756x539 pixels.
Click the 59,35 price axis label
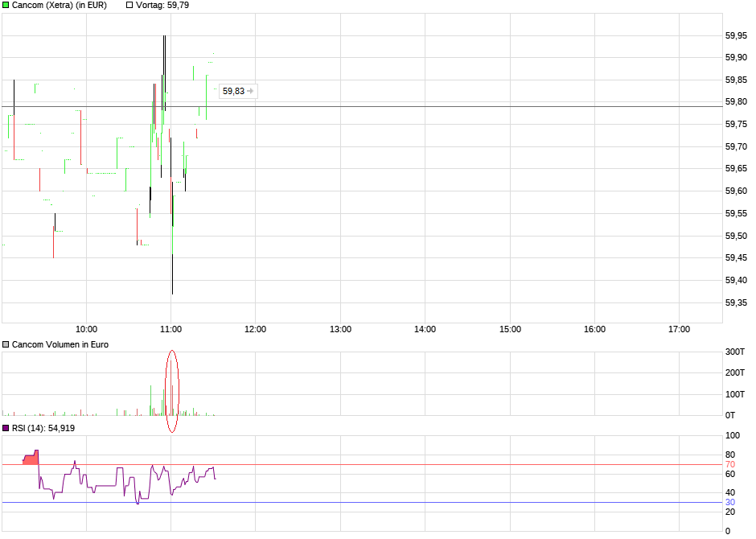tap(736, 302)
